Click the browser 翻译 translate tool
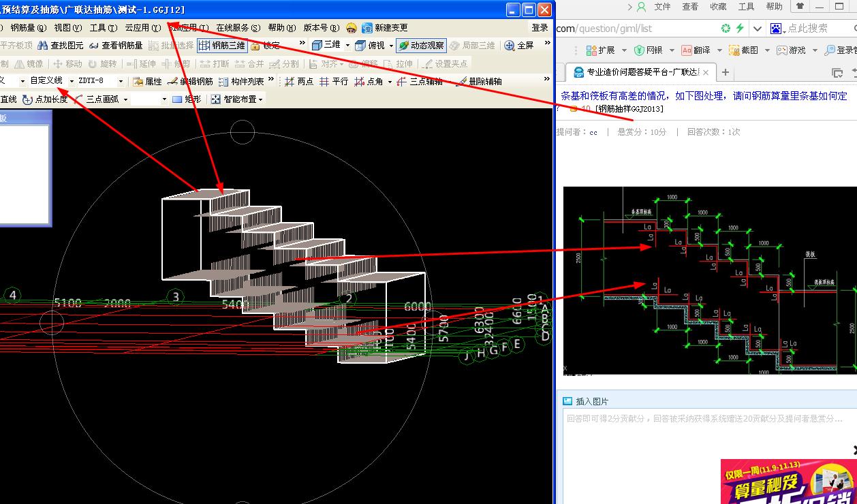 [696, 50]
